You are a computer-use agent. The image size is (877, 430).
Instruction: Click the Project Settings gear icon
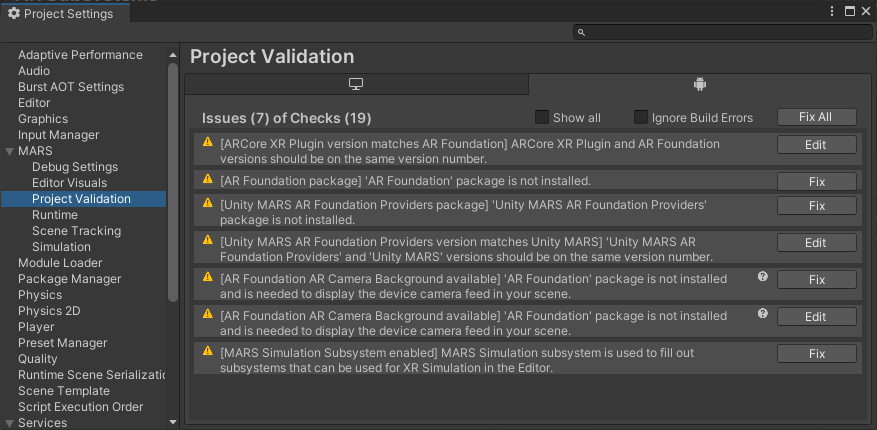pyautogui.click(x=14, y=13)
